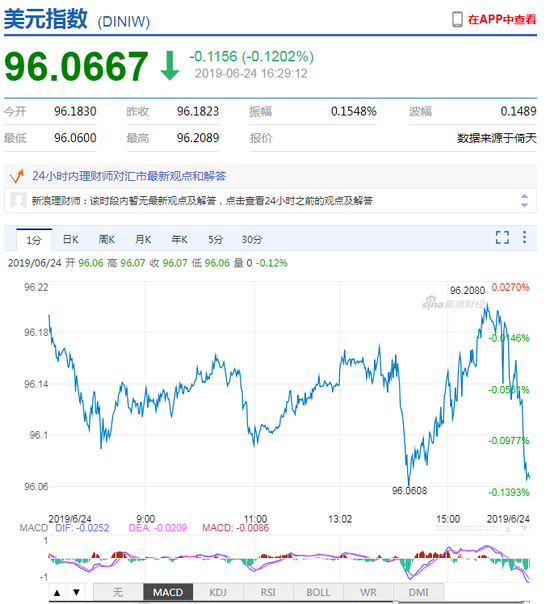Click the 今开 value 96.1830

(x=75, y=111)
